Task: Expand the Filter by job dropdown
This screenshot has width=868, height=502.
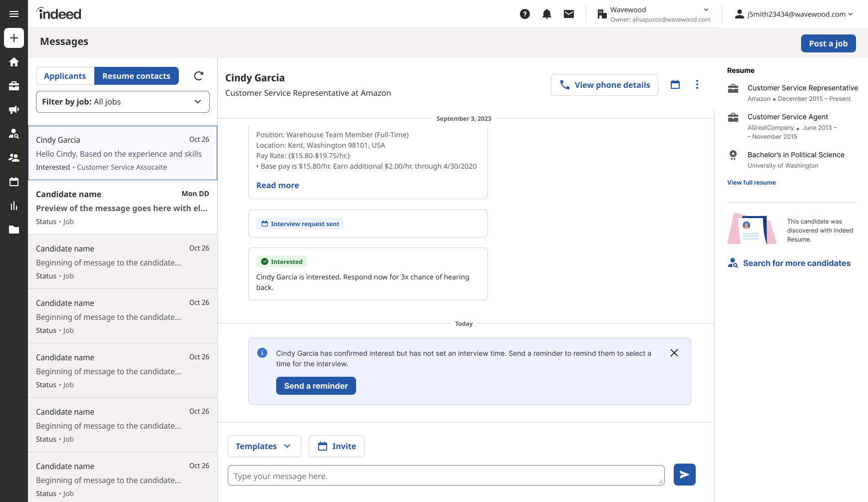Action: (x=123, y=102)
